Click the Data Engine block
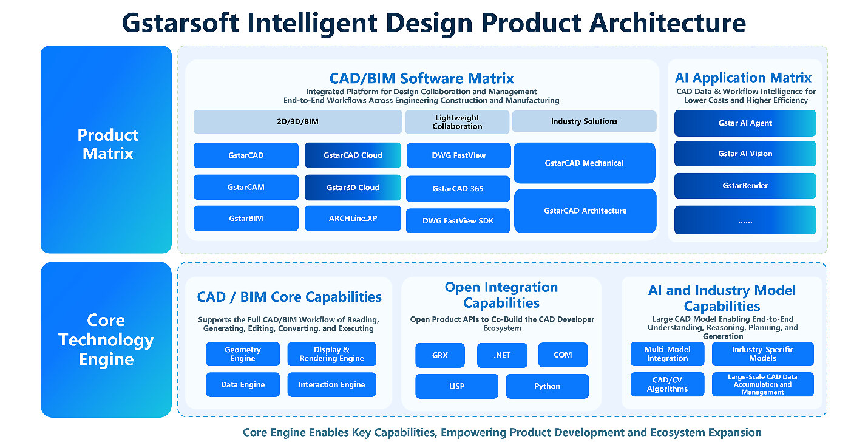This screenshot has height=445, width=868. click(243, 384)
